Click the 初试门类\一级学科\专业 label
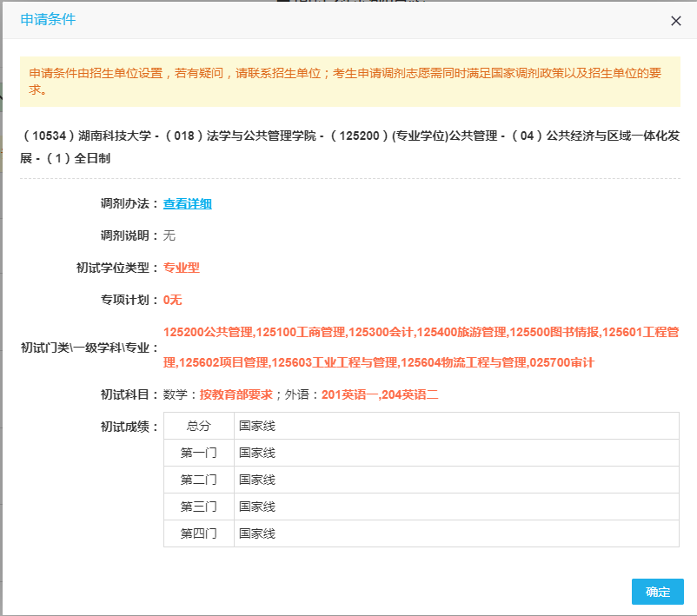697x616 pixels. (x=90, y=348)
